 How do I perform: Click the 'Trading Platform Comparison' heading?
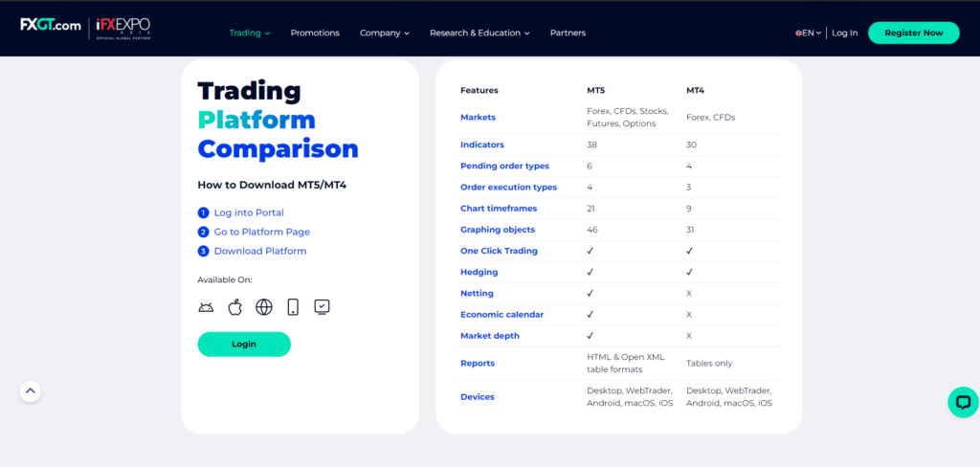[278, 120]
